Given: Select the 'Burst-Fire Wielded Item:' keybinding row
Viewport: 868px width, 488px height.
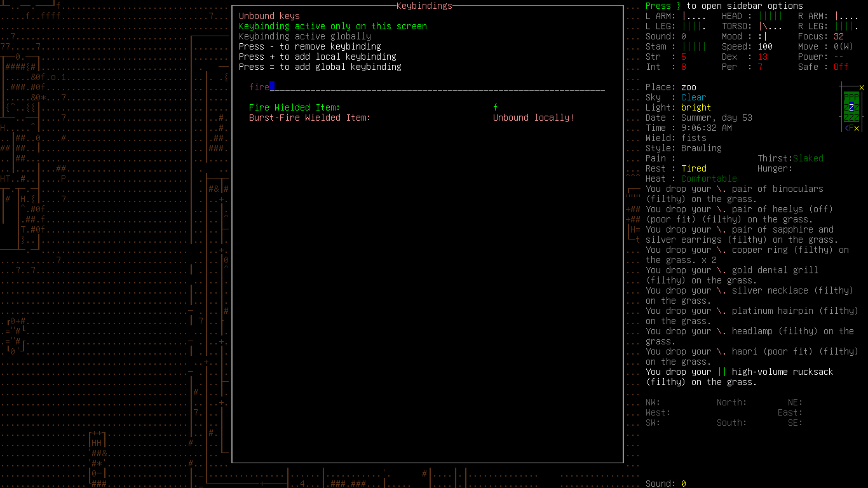Looking at the screenshot, I should tap(412, 118).
